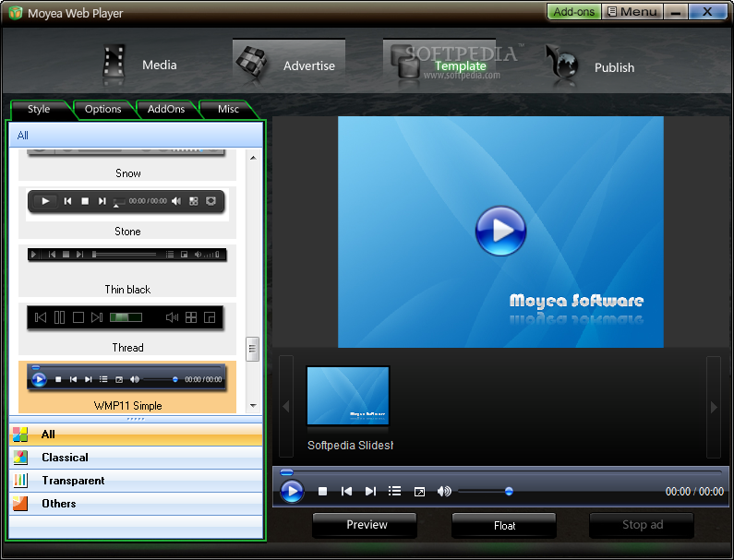Click the volume slider knob

click(x=509, y=491)
